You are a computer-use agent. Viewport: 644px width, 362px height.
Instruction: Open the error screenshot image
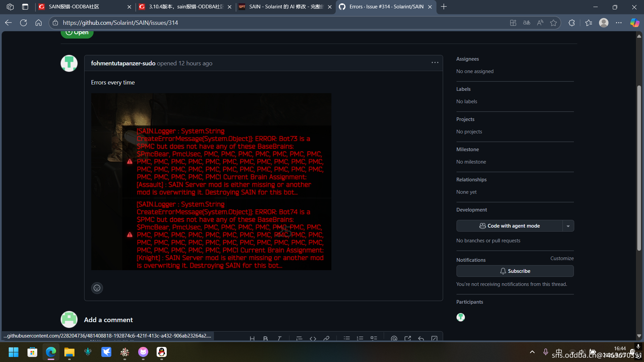pos(211,182)
